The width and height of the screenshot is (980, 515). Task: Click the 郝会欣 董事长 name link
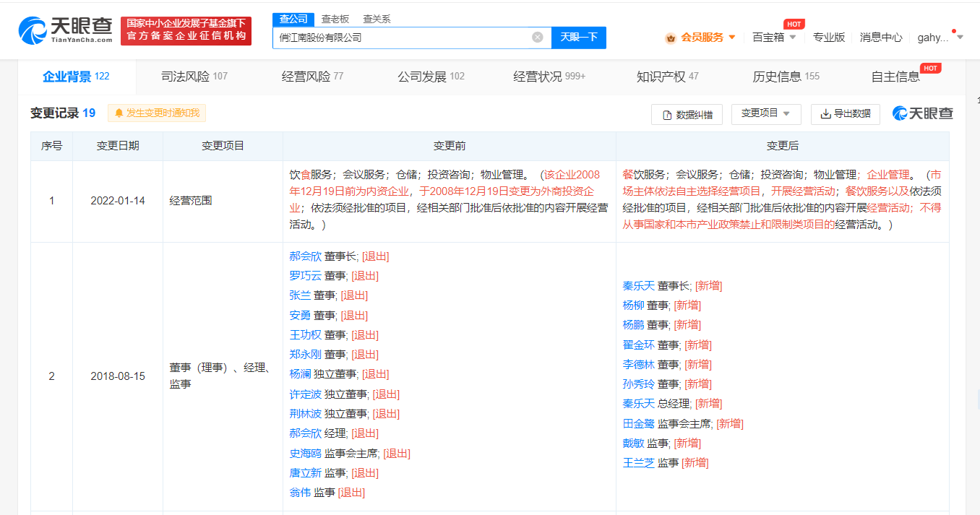[305, 256]
